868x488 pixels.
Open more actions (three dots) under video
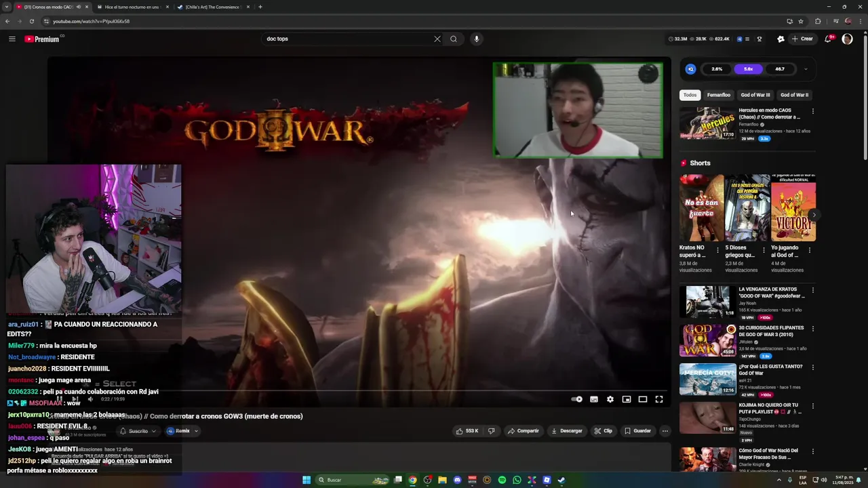point(665,430)
